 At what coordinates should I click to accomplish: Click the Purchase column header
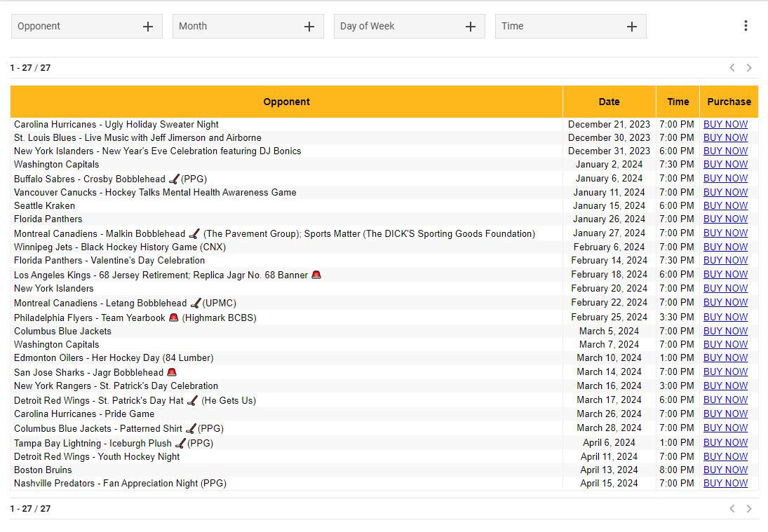[x=729, y=102]
